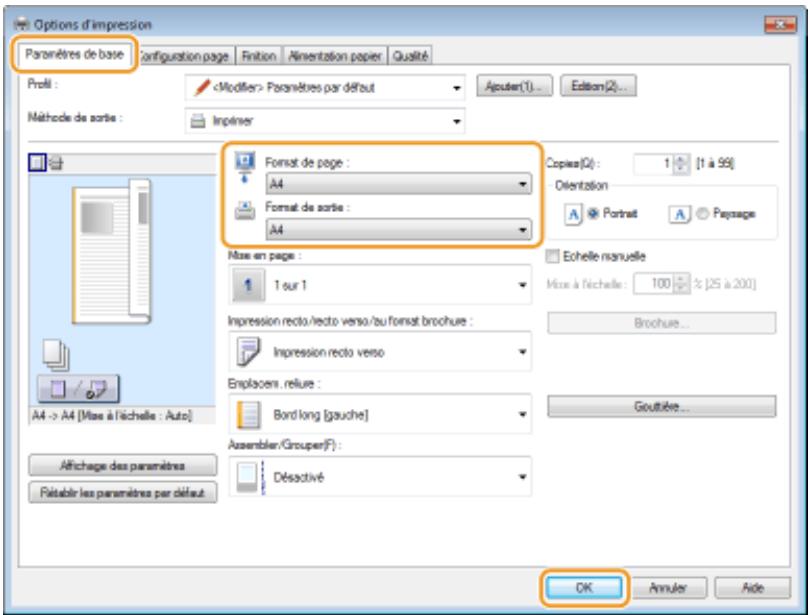The image size is (810, 615).
Task: Open the Profil dropdown
Action: pos(324,88)
